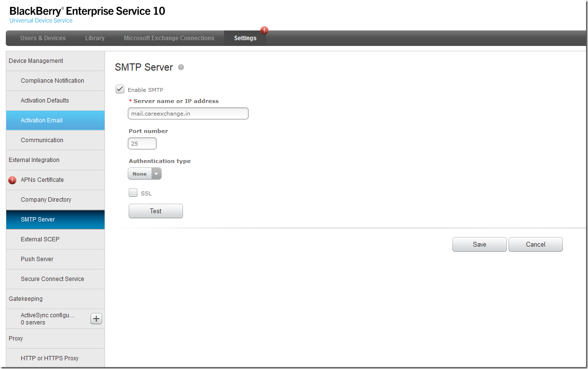Open Activation Defaults in sidebar
This screenshot has width=588, height=369.
coord(55,101)
